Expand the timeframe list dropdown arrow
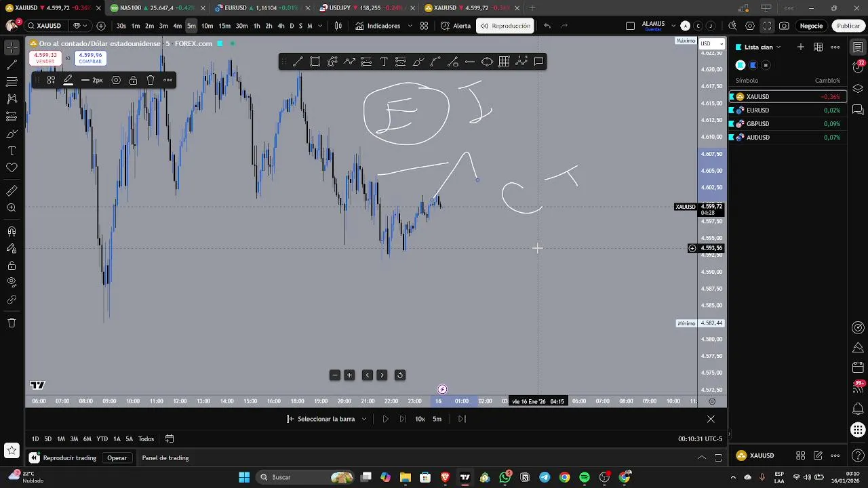 coord(319,26)
